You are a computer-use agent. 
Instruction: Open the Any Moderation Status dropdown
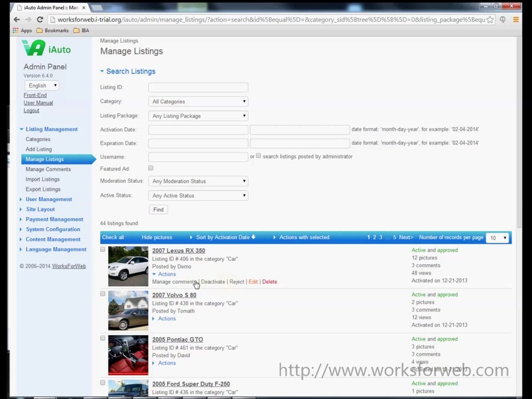(x=198, y=181)
